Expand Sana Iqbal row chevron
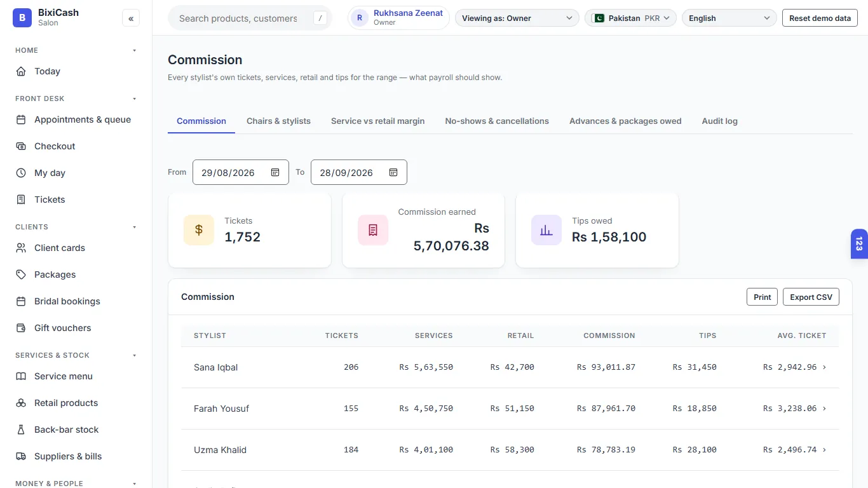Image resolution: width=868 pixels, height=488 pixels. coord(825,367)
